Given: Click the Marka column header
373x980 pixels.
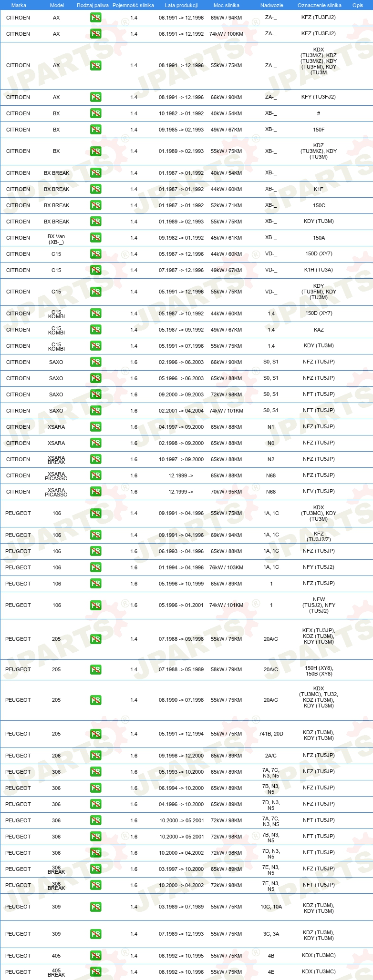Looking at the screenshot, I should point(19,5).
